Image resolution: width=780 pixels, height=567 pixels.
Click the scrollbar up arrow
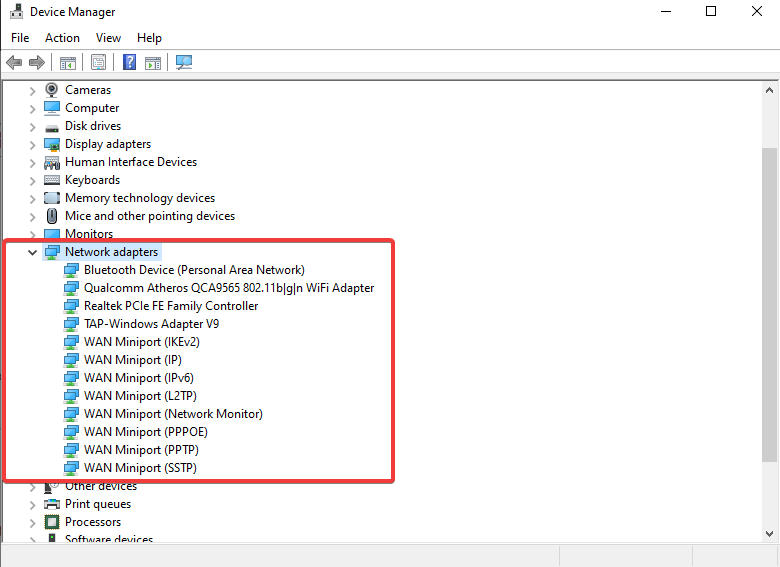point(769,91)
